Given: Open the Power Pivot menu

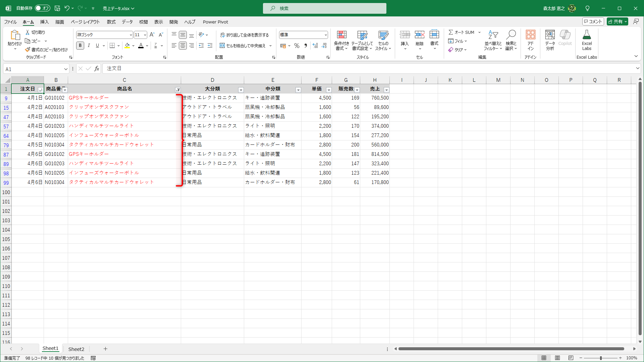Looking at the screenshot, I should pos(215,22).
